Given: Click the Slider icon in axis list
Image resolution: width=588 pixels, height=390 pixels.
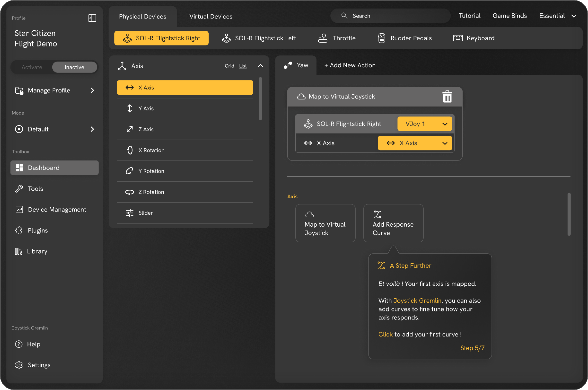Looking at the screenshot, I should click(130, 213).
